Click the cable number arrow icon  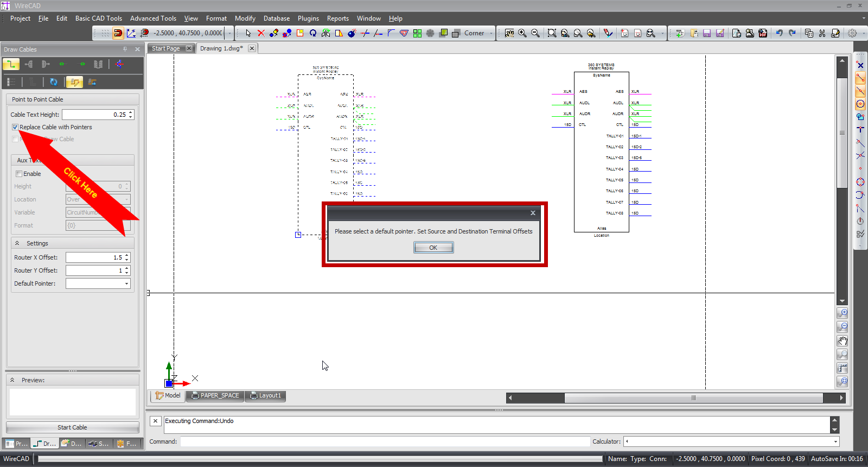click(92, 82)
